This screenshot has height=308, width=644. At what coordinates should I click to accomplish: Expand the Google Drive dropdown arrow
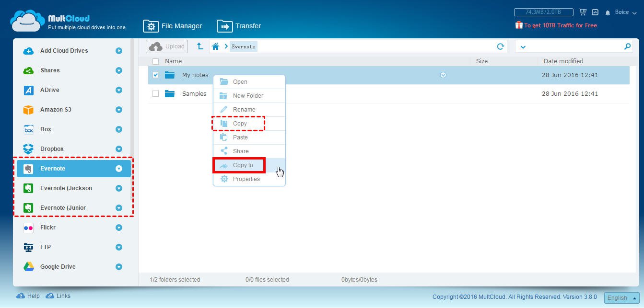pos(119,267)
